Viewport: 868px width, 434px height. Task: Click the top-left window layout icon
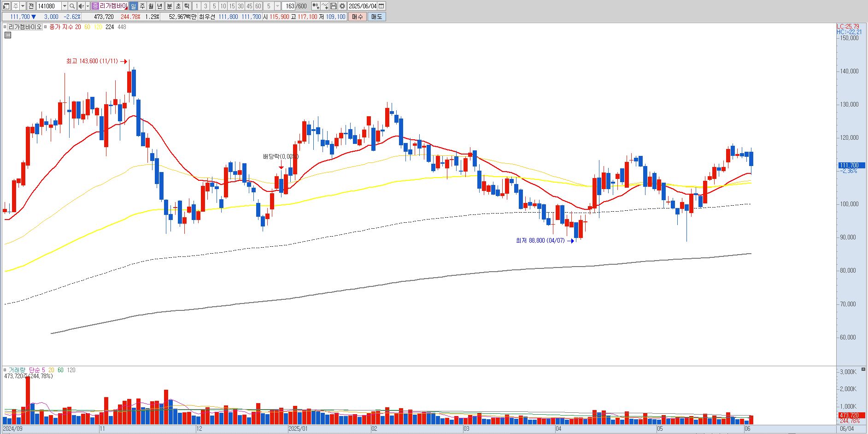click(6, 6)
